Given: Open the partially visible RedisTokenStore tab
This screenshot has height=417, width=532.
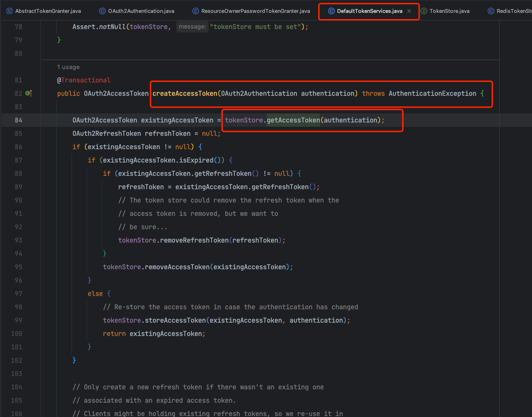Looking at the screenshot, I should [x=514, y=11].
